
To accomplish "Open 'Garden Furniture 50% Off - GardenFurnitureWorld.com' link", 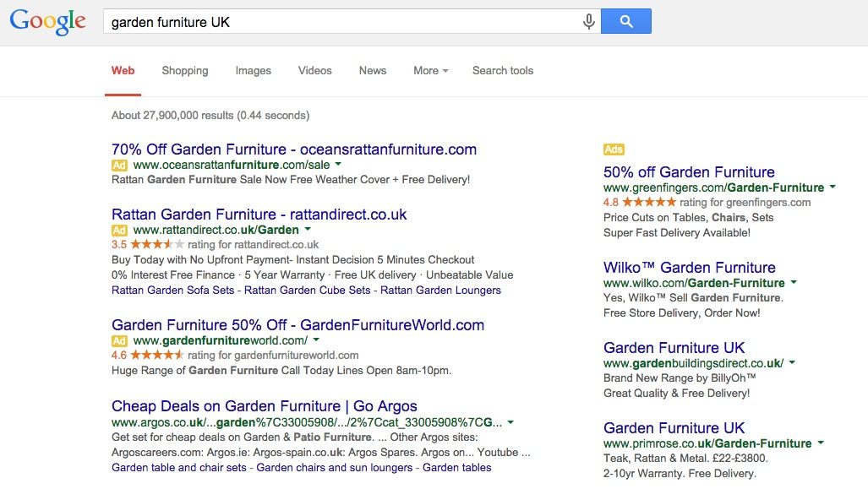I will (x=298, y=325).
